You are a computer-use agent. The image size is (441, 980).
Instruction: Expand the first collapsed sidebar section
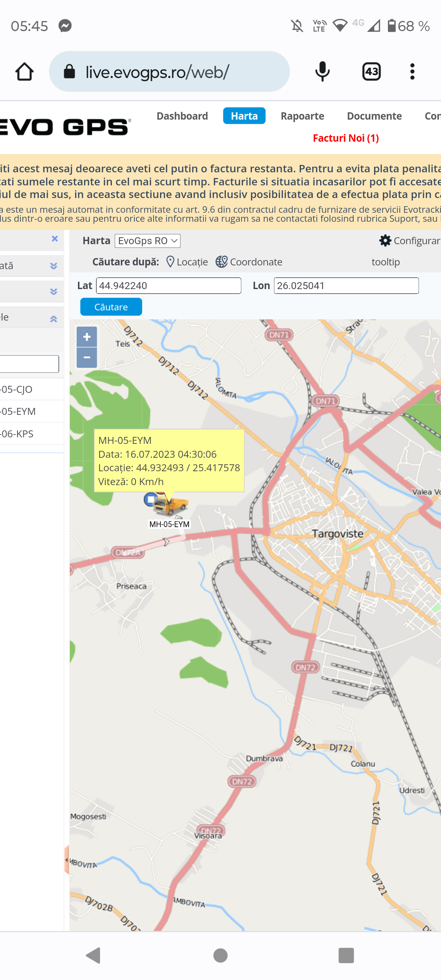pyautogui.click(x=53, y=266)
